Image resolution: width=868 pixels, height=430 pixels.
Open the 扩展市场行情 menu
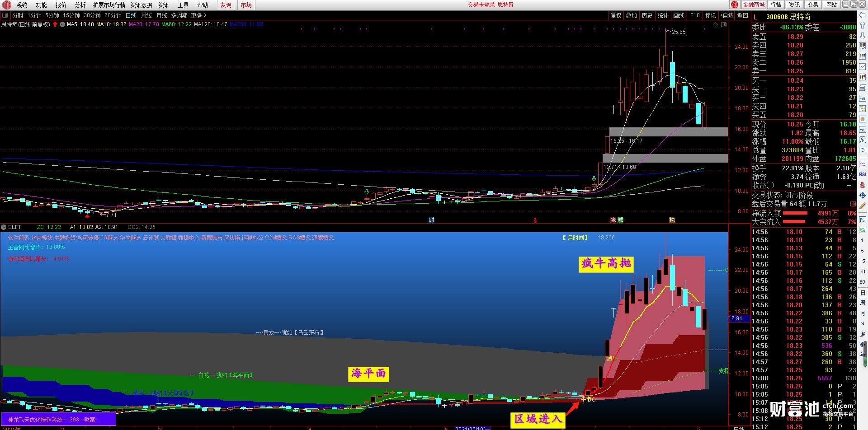point(109,5)
